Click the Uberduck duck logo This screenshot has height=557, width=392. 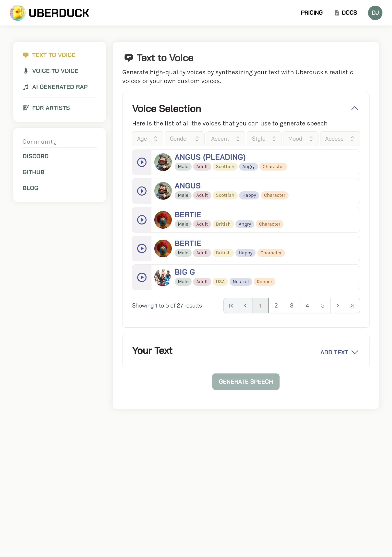point(18,13)
